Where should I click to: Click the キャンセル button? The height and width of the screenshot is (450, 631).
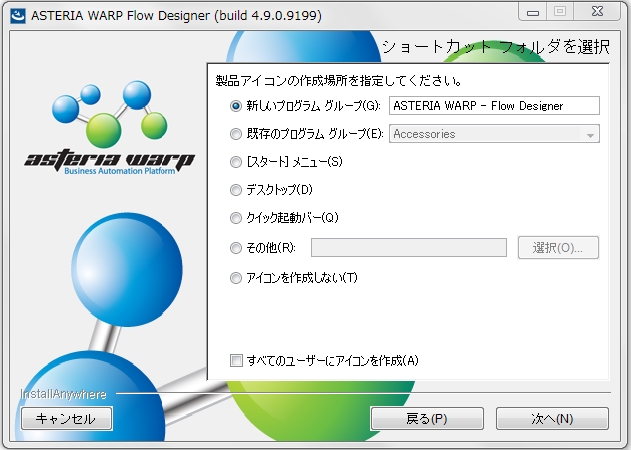[66, 419]
